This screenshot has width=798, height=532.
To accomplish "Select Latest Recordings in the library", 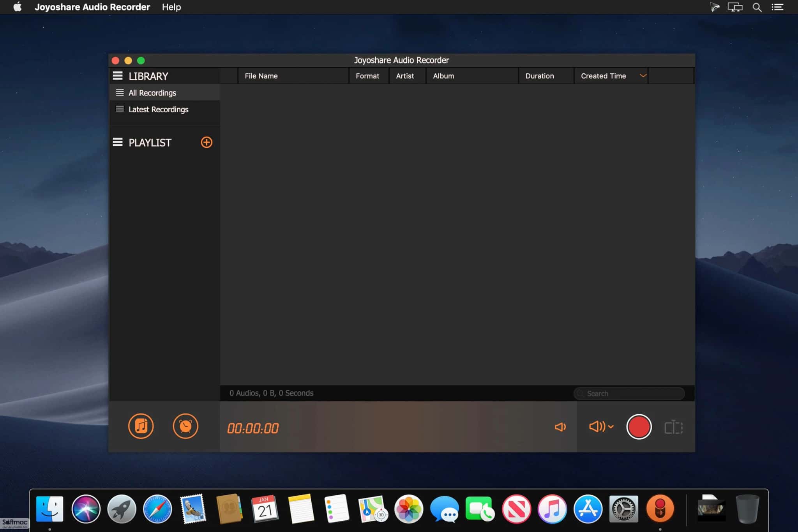I will click(164, 110).
